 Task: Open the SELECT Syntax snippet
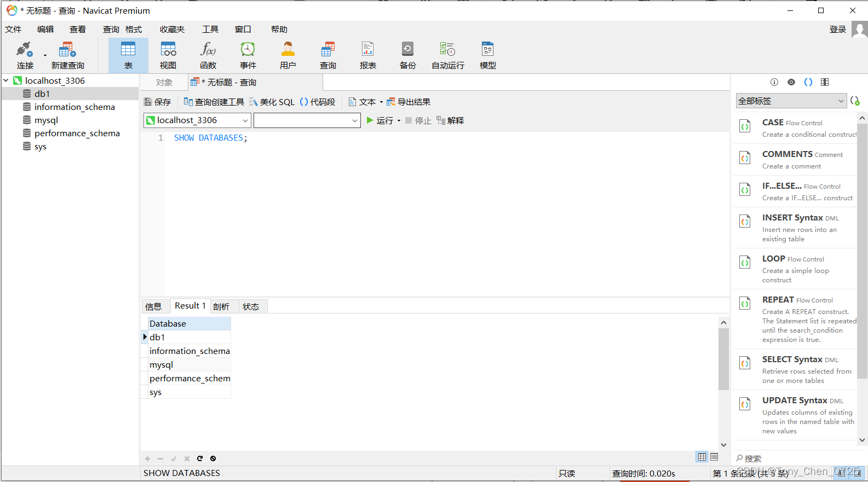(x=795, y=369)
